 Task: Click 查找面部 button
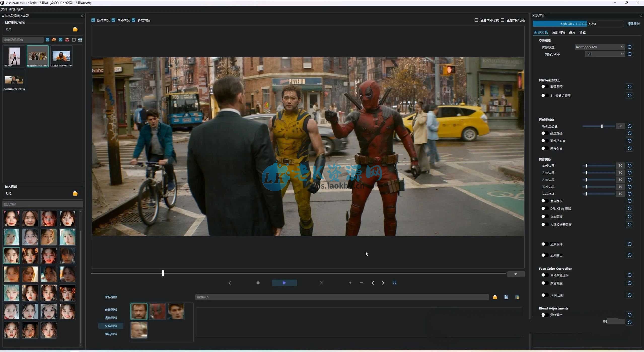[x=111, y=310]
